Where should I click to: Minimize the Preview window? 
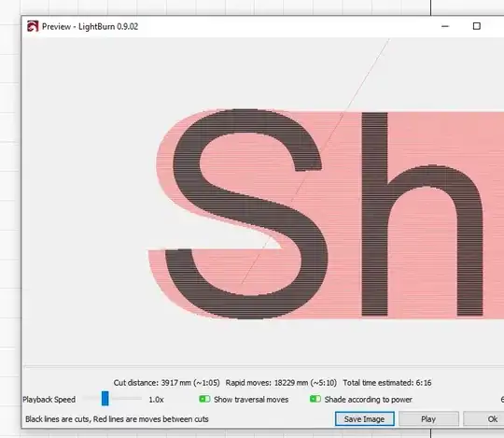coord(445,26)
